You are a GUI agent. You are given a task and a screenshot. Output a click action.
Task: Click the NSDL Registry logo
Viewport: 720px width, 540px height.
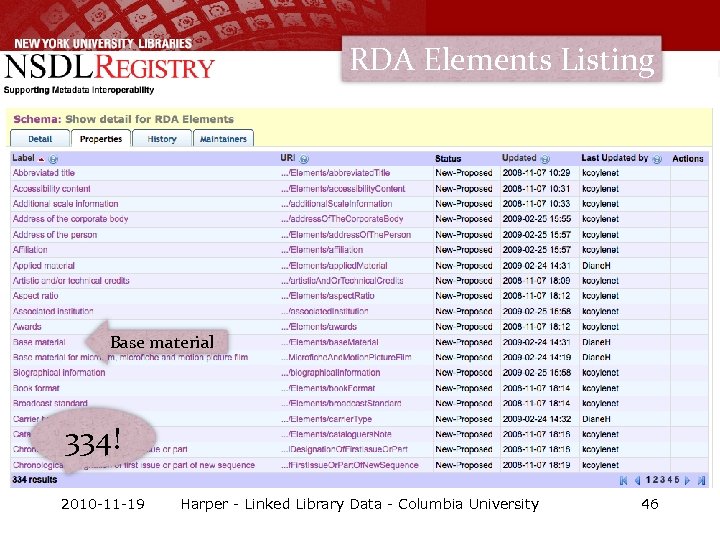click(109, 67)
